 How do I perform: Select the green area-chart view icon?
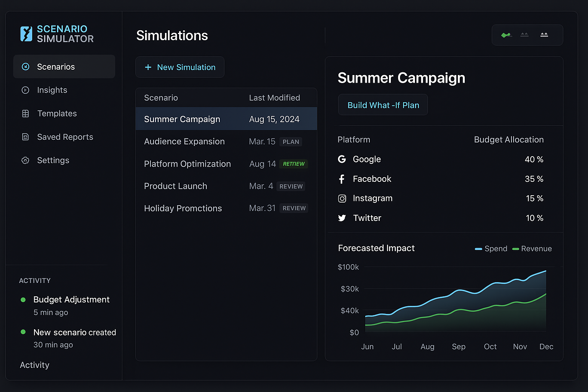[x=506, y=35]
